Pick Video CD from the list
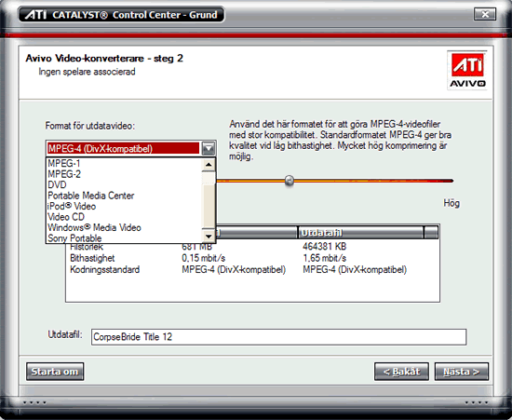 (66, 217)
